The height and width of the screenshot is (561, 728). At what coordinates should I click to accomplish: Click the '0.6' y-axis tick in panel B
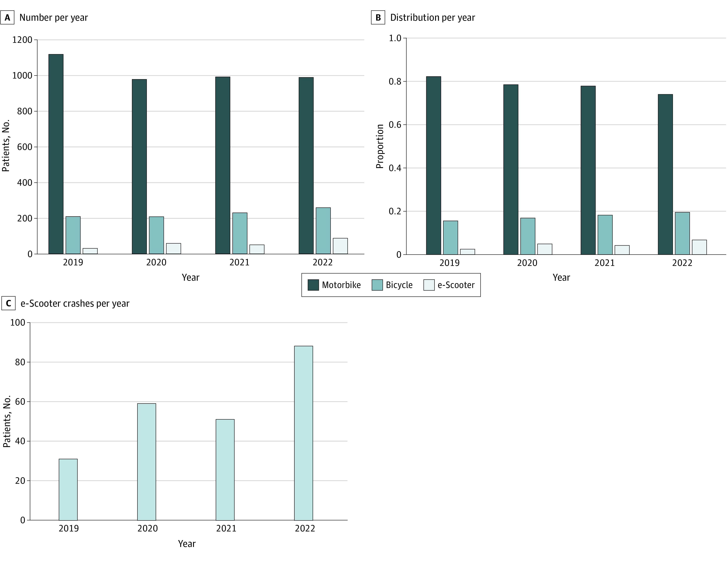click(395, 125)
